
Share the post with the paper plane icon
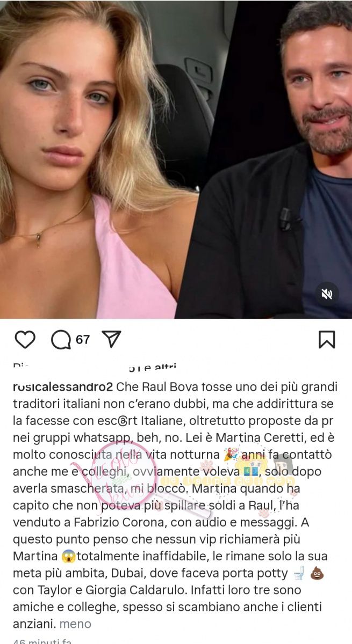click(x=111, y=339)
